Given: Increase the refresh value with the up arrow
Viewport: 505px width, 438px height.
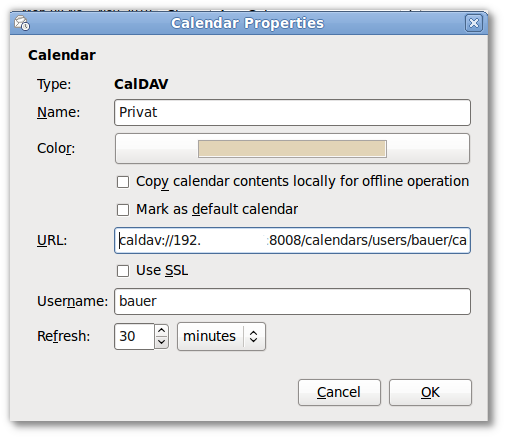Looking at the screenshot, I should [162, 330].
